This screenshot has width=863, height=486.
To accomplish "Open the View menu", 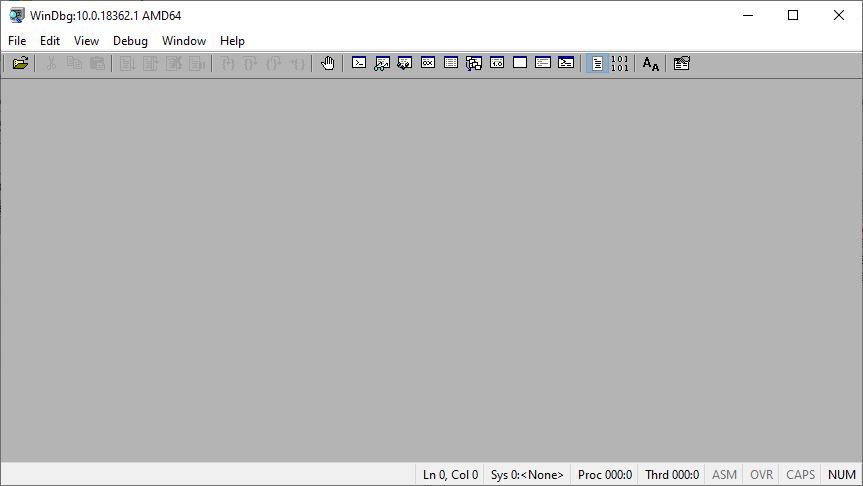I will (x=86, y=41).
